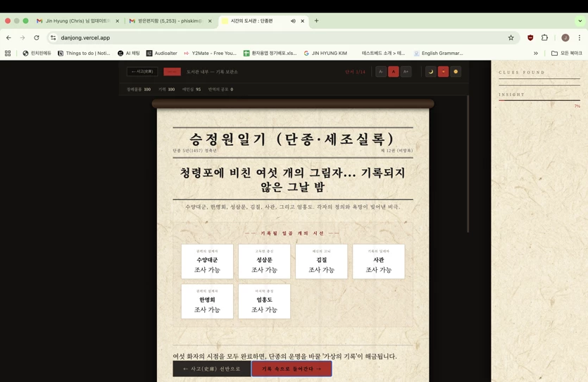The width and height of the screenshot is (588, 382).
Task: Open the AI 채팅 bookmark
Action: tap(129, 54)
